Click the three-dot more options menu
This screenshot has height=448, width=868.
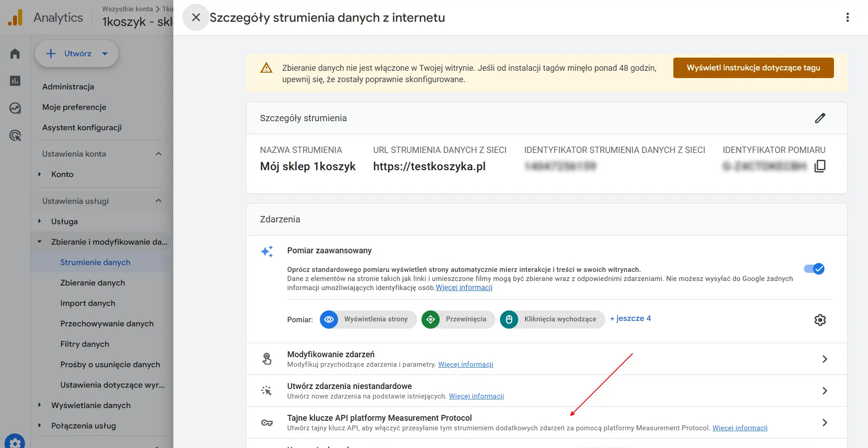(x=847, y=17)
